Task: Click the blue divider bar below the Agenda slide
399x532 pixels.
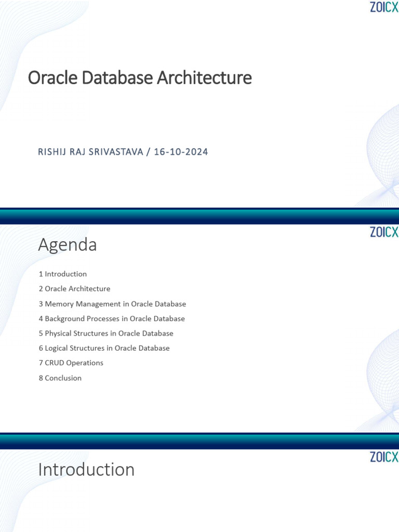Action: pos(199,441)
